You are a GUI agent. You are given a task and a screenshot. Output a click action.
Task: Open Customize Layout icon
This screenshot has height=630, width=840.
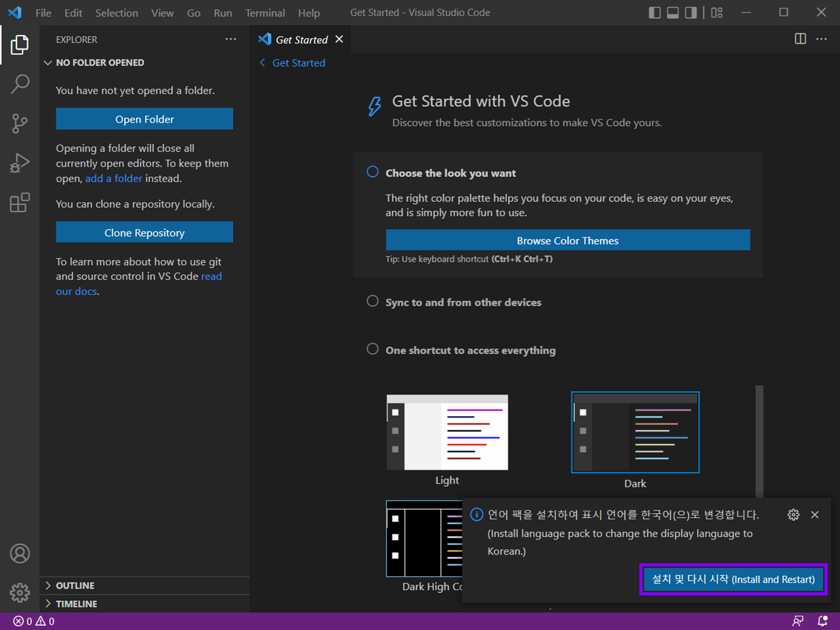point(717,13)
